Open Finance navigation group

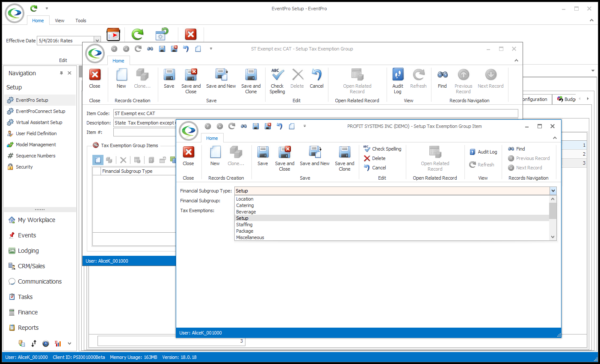pyautogui.click(x=28, y=312)
